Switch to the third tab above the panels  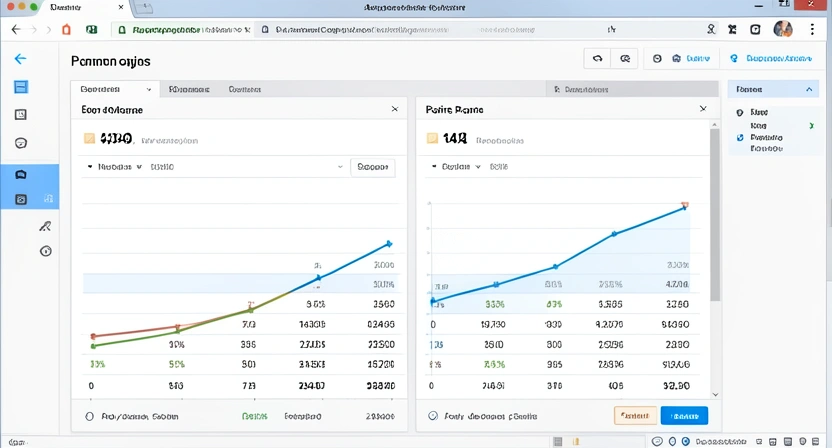click(x=245, y=89)
